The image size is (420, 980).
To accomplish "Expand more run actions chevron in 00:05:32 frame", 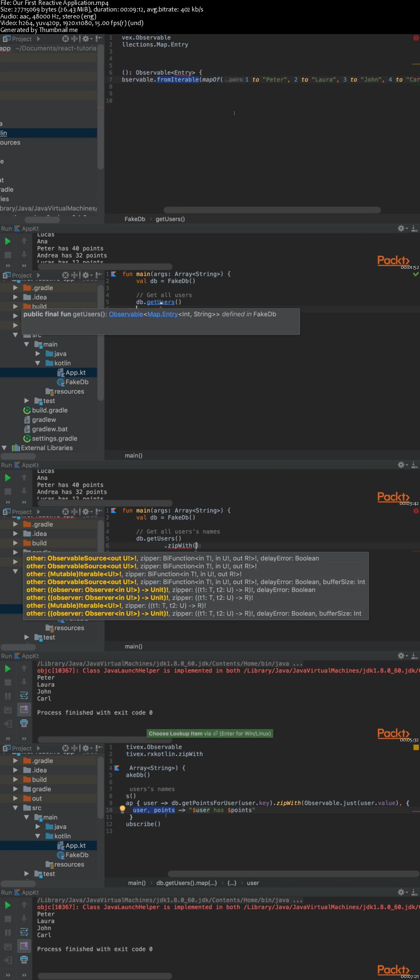I will pos(8,738).
